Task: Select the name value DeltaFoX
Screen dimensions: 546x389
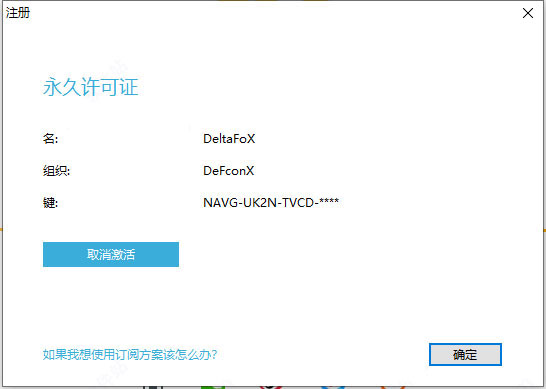Action: pos(229,139)
